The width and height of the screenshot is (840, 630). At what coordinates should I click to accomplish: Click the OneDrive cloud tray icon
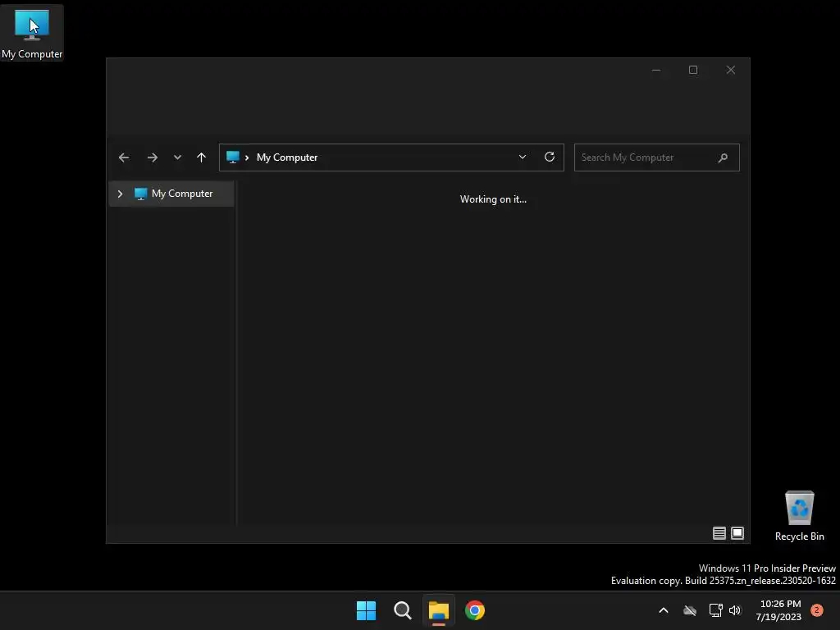pyautogui.click(x=690, y=610)
